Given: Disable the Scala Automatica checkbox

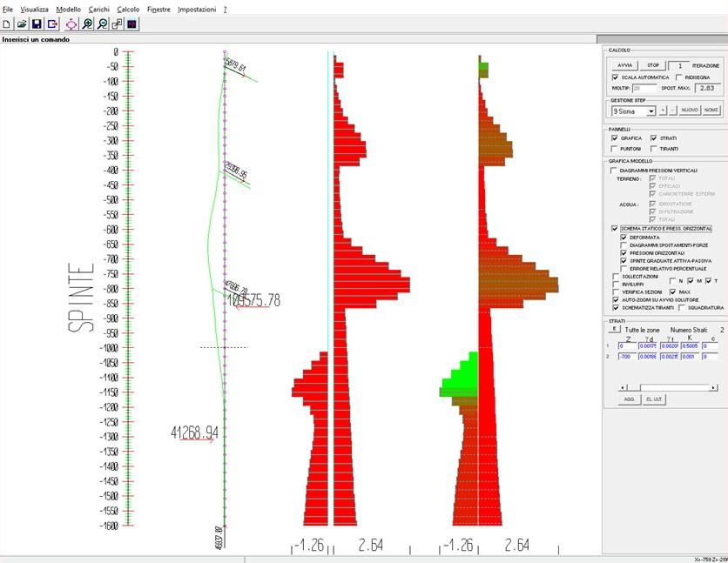Looking at the screenshot, I should point(615,77).
